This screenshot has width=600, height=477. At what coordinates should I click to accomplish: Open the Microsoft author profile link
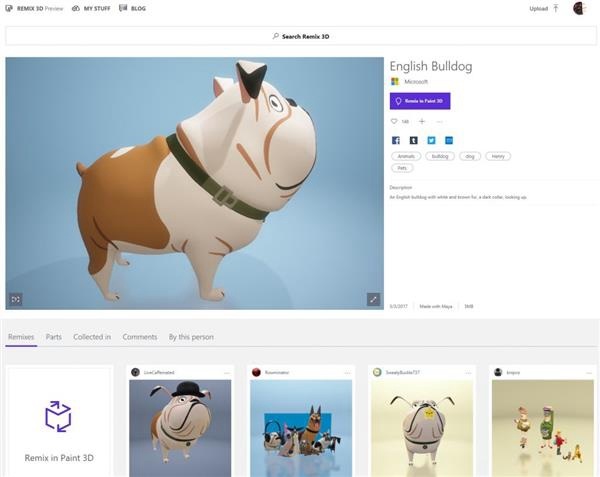pyautogui.click(x=416, y=81)
